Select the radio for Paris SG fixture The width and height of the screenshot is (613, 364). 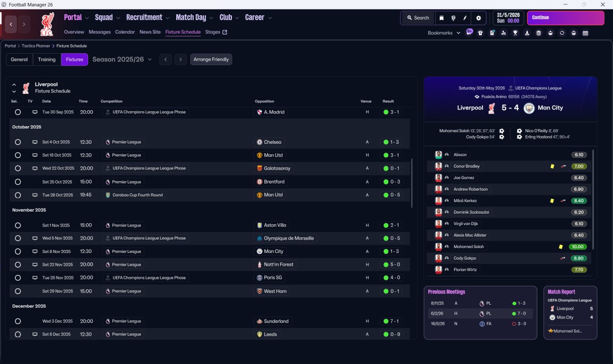coord(18,278)
